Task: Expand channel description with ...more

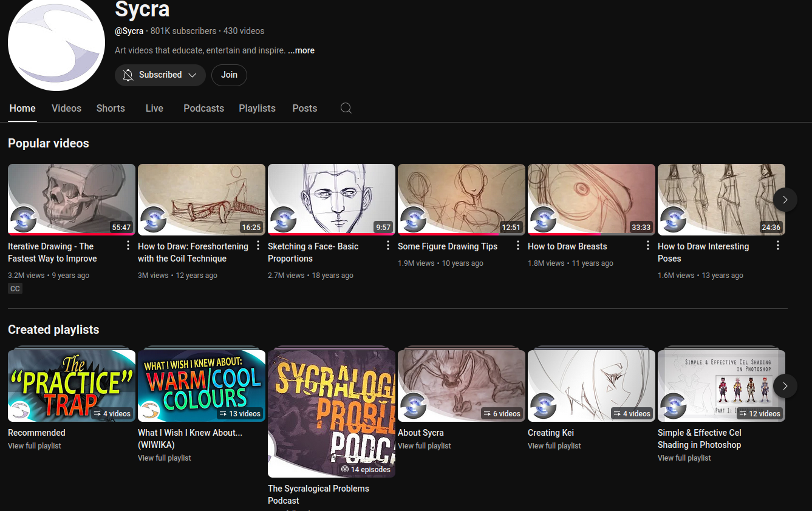Action: (x=301, y=50)
